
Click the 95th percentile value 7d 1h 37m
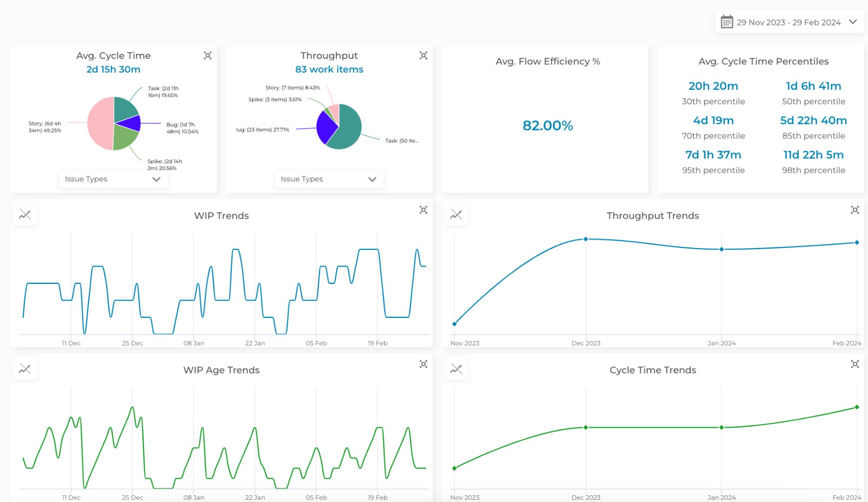[713, 154]
